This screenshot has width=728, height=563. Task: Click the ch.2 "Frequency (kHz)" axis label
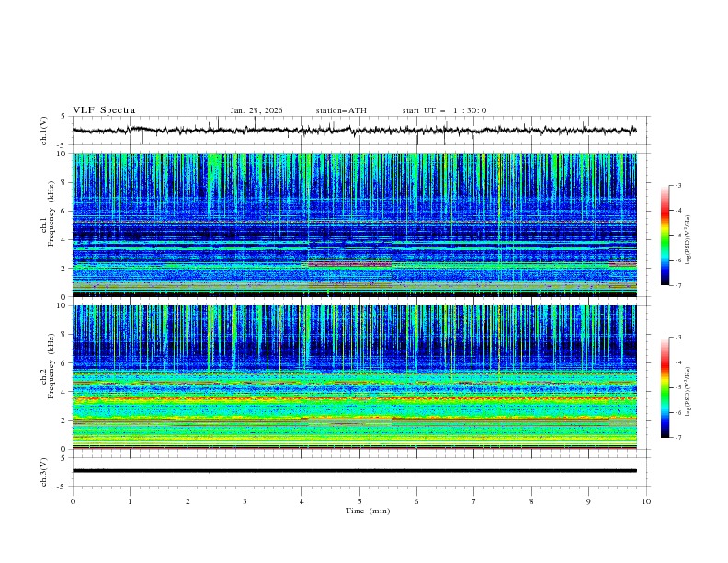(51, 366)
